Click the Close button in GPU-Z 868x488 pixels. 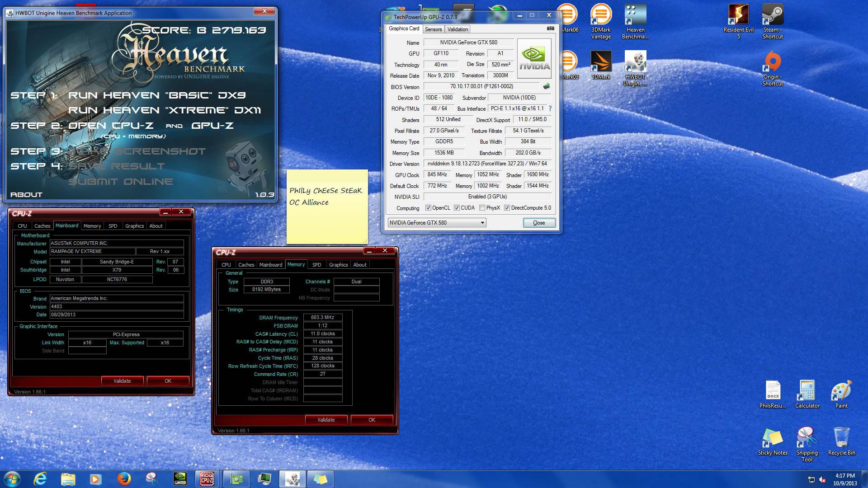pos(539,222)
